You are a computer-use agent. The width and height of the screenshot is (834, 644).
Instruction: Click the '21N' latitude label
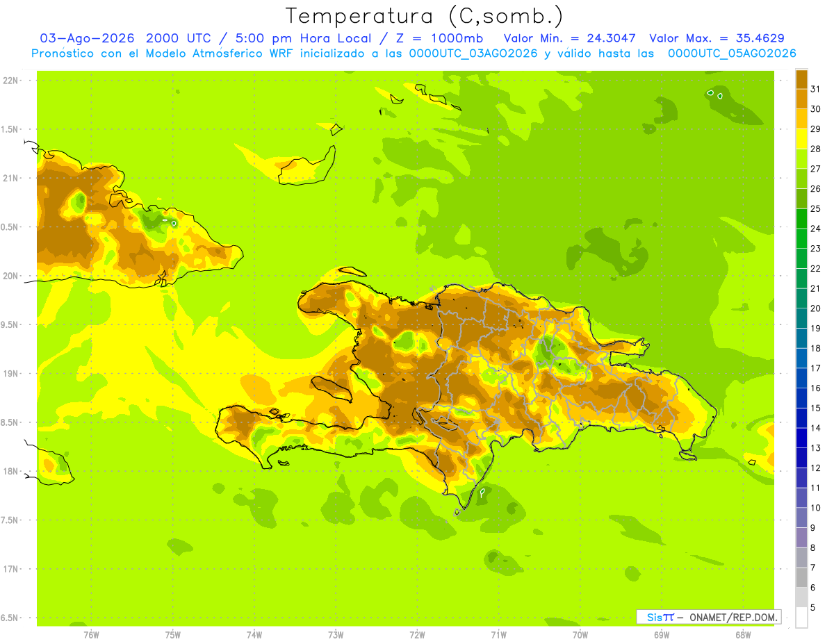click(x=11, y=178)
